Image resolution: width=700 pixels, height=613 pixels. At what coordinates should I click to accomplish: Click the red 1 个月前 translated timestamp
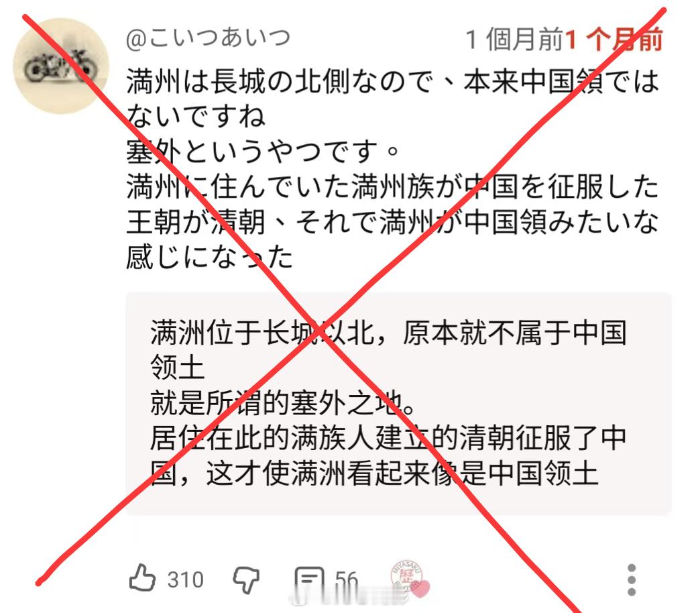[x=614, y=40]
